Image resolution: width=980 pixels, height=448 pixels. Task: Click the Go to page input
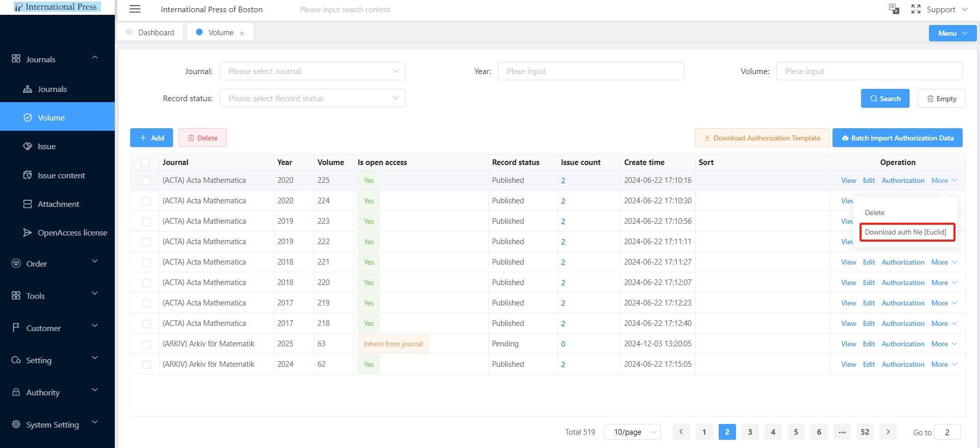pyautogui.click(x=947, y=432)
